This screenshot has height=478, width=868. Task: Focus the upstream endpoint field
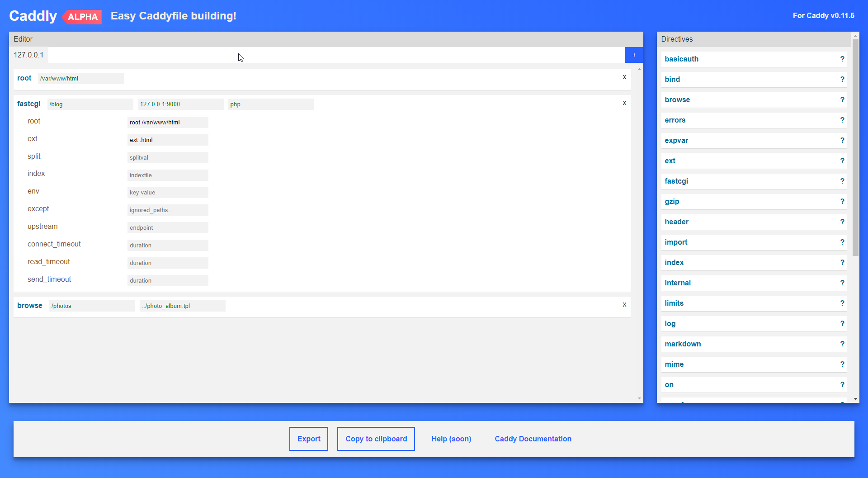(168, 227)
